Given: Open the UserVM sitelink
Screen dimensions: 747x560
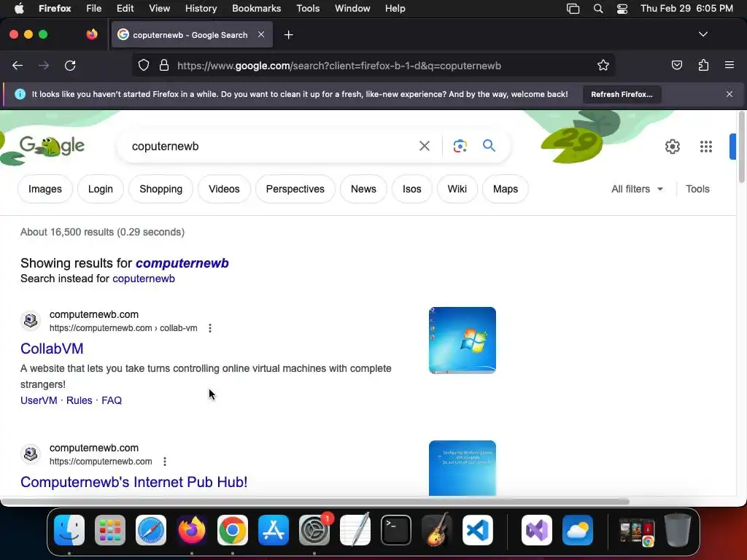Looking at the screenshot, I should tap(39, 400).
